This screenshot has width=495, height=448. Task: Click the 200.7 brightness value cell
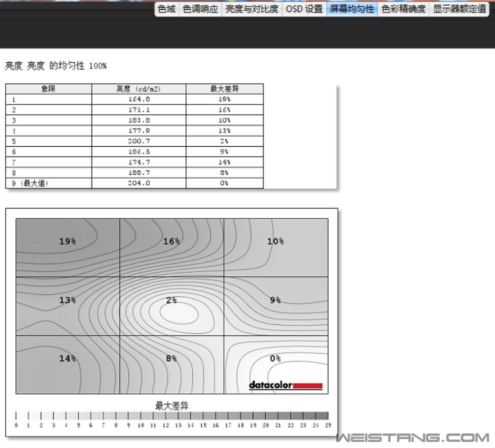pyautogui.click(x=139, y=141)
